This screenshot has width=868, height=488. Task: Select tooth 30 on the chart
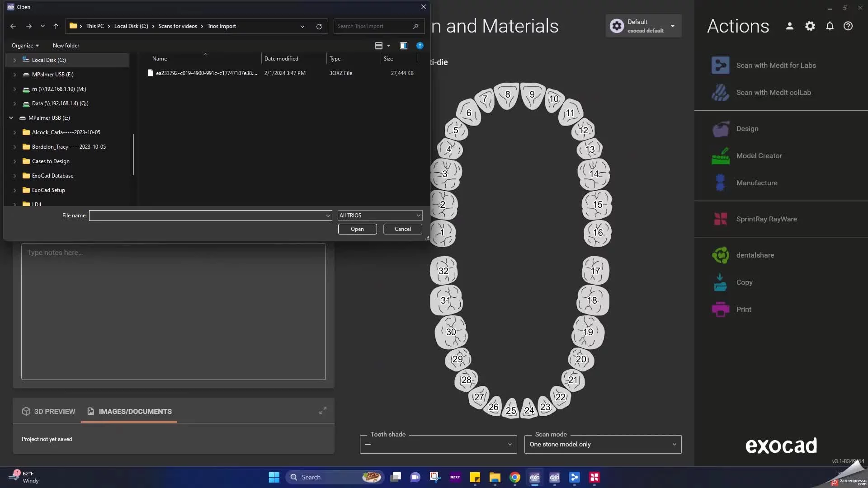(451, 332)
